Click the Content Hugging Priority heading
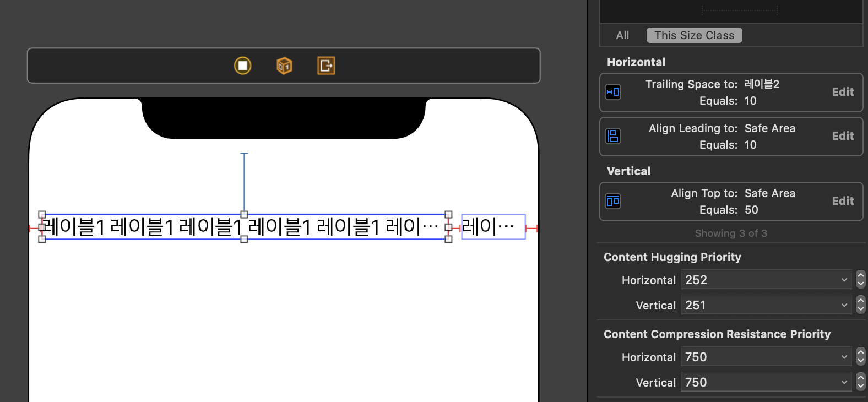Screen dimensions: 868x402 pyautogui.click(x=672, y=257)
